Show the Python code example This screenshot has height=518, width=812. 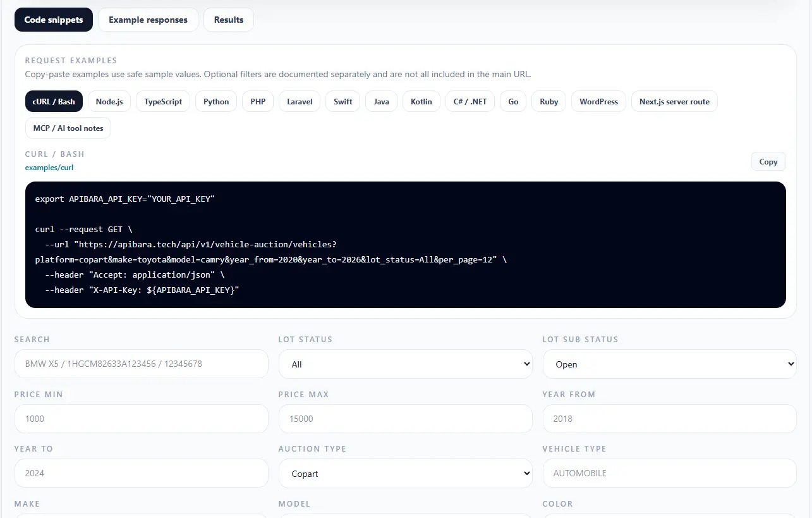coord(216,101)
